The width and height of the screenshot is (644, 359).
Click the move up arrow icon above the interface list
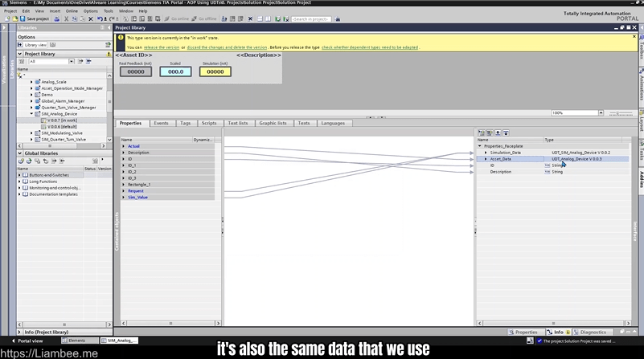(x=498, y=133)
